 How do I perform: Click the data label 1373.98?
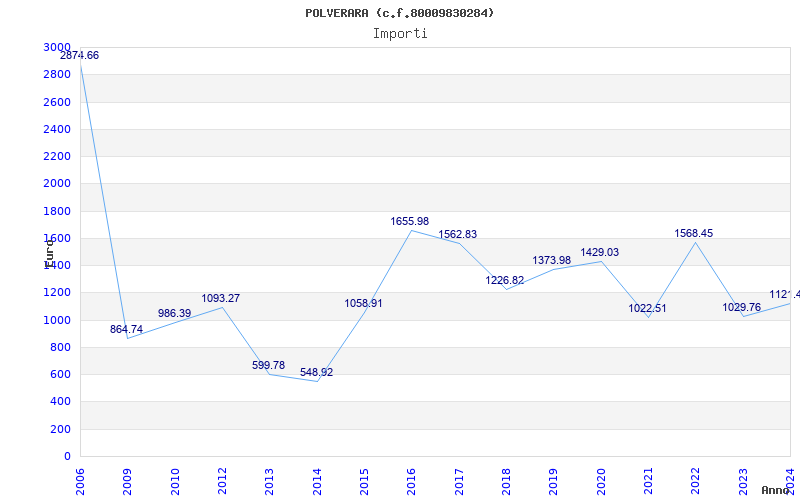point(552,261)
